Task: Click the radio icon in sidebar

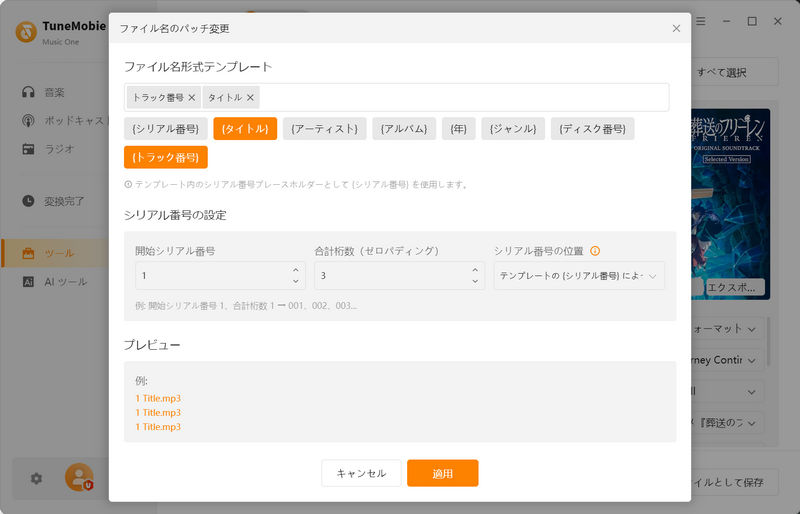Action: [28, 149]
